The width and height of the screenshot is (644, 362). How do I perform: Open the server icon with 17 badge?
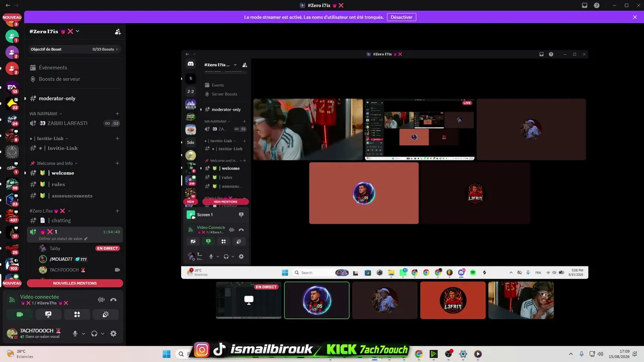[12, 232]
